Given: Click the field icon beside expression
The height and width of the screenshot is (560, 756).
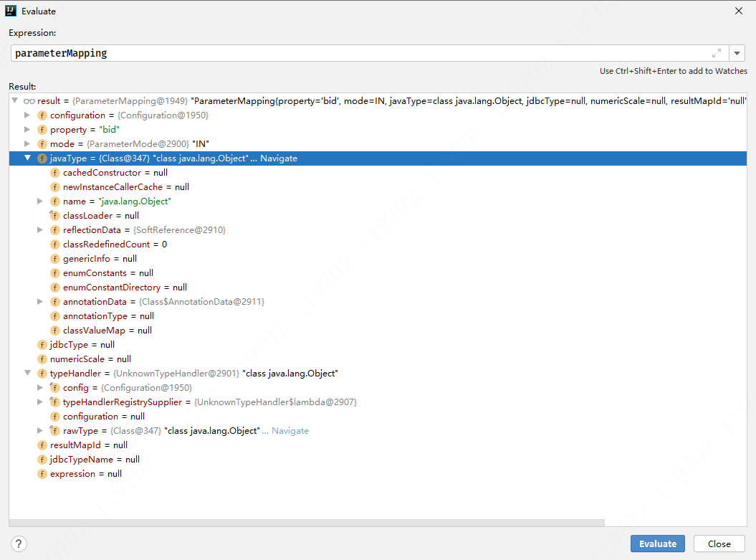Looking at the screenshot, I should (x=42, y=474).
